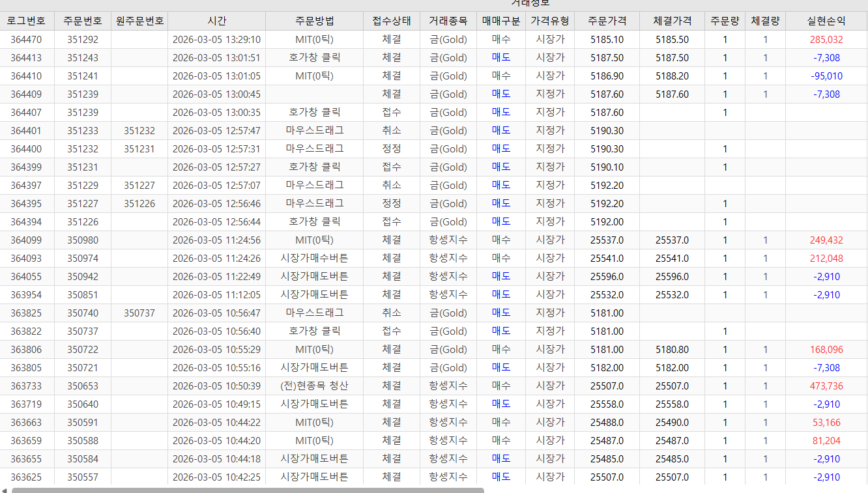Click the 거래종목 column header

click(448, 21)
